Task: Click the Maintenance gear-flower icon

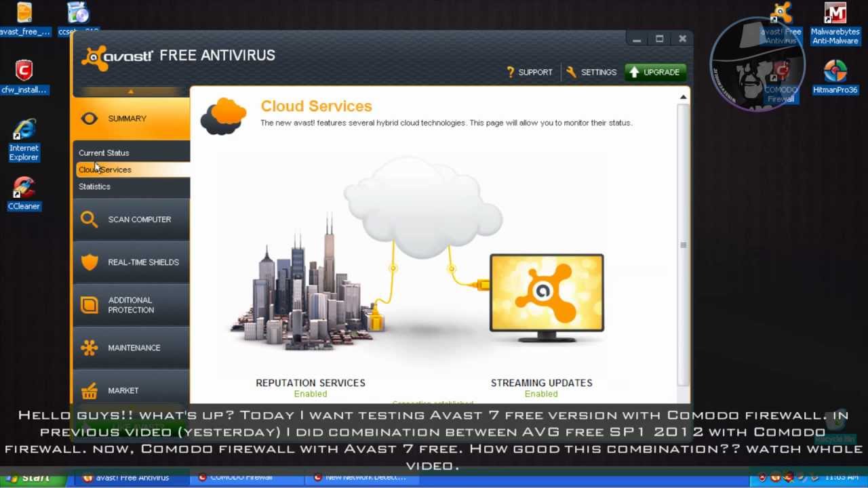Action: click(90, 348)
